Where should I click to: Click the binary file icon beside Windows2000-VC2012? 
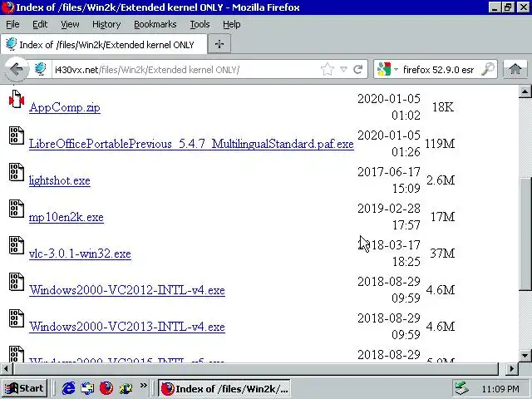[17, 282]
